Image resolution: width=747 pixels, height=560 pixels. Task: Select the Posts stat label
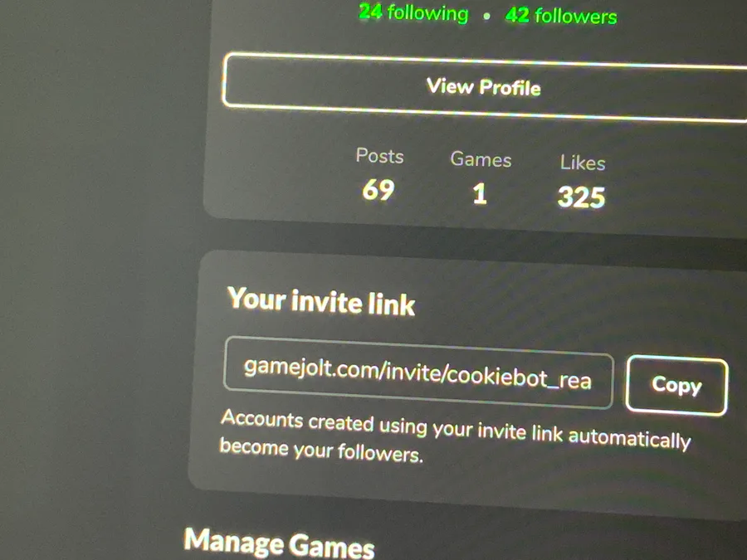click(379, 156)
